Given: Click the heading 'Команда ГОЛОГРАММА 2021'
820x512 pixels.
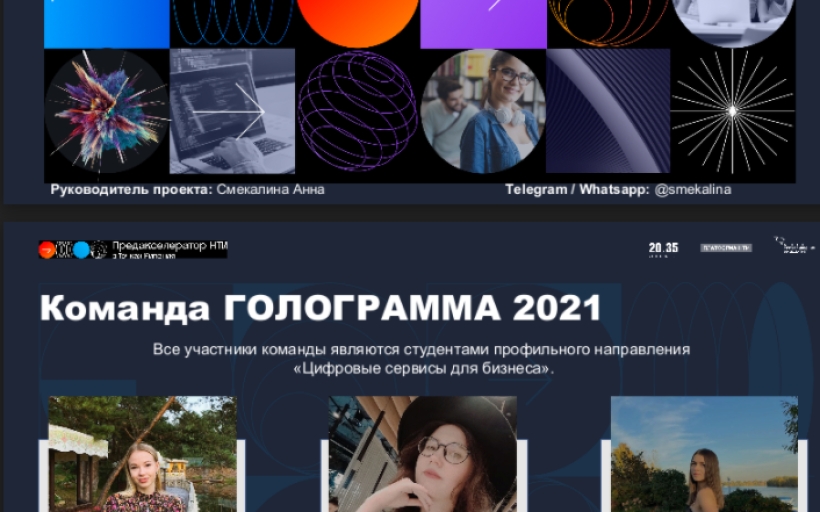Looking at the screenshot, I should pyautogui.click(x=321, y=308).
